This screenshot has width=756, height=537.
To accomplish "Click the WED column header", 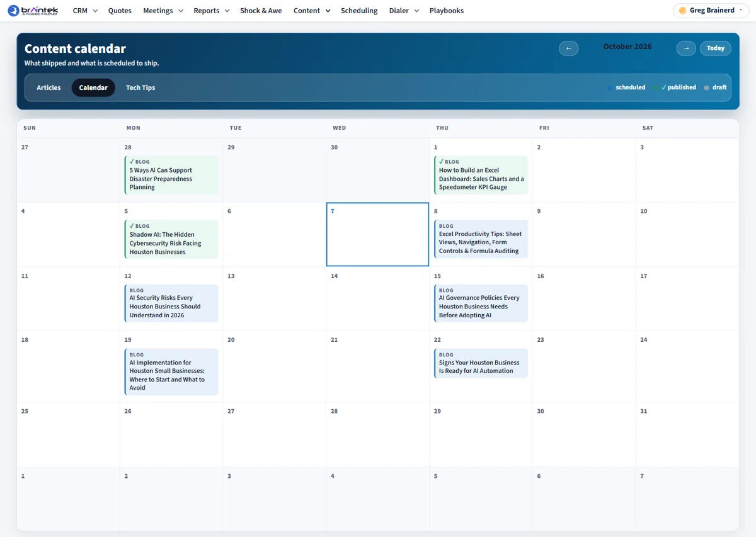I will coord(339,128).
